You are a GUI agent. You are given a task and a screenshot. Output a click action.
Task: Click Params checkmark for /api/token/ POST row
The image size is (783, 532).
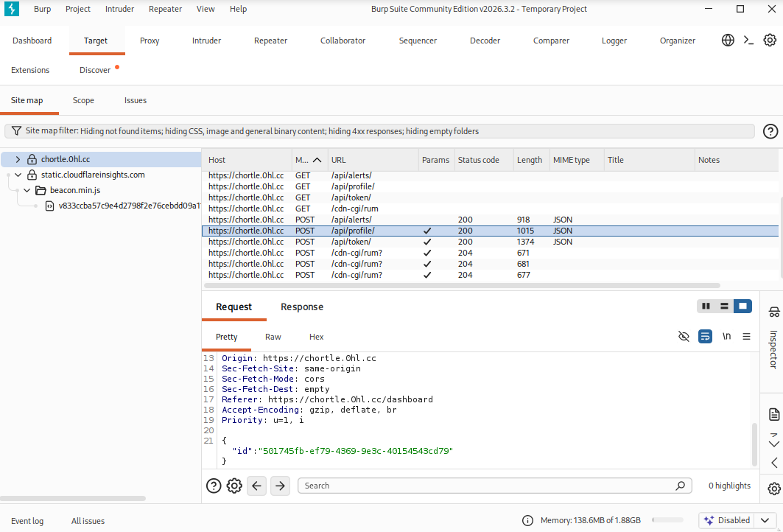coord(427,242)
